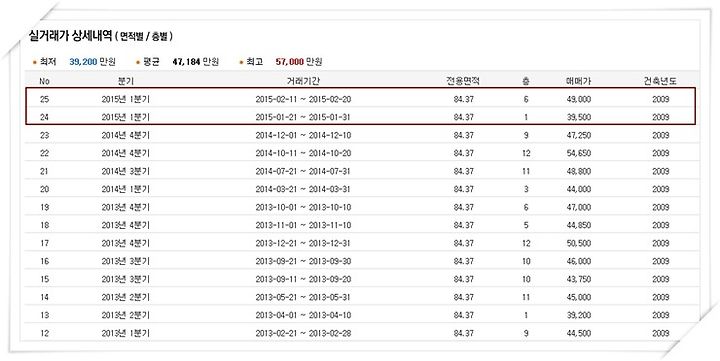Click row number 14
This screenshot has height=361, width=720.
tap(45, 297)
